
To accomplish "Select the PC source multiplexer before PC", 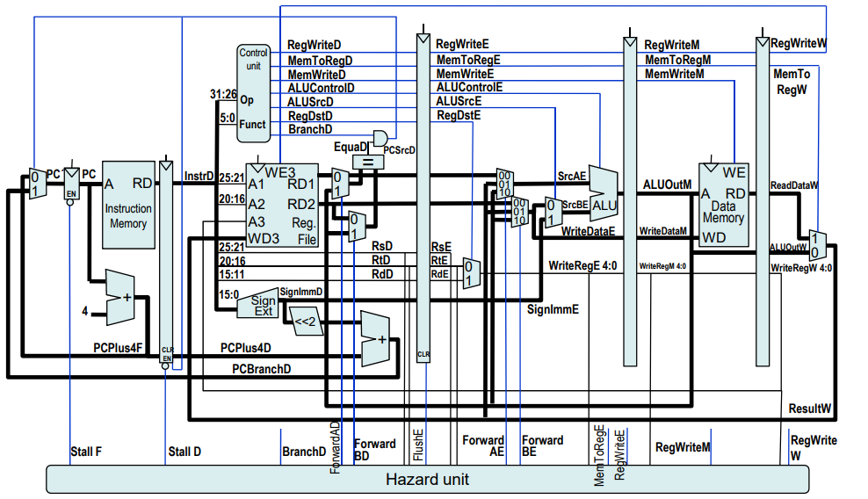I will 34,183.
